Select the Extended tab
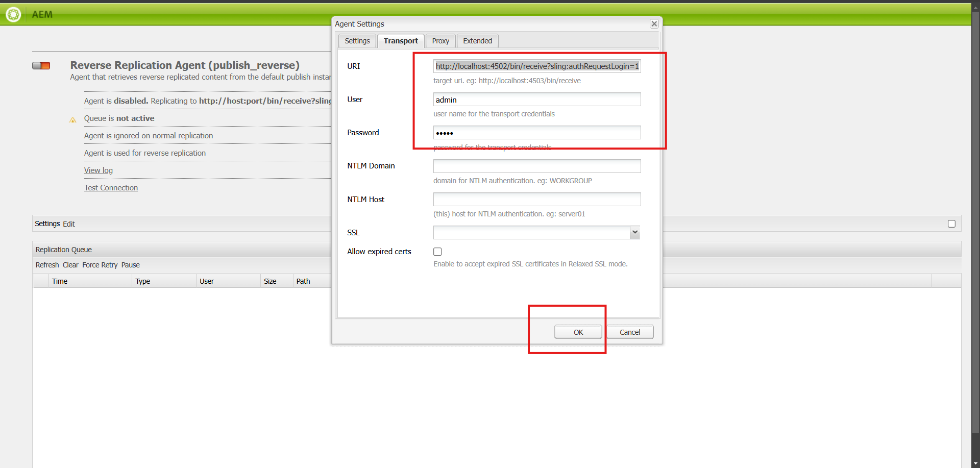Screen dimensions: 980x468 (477, 41)
